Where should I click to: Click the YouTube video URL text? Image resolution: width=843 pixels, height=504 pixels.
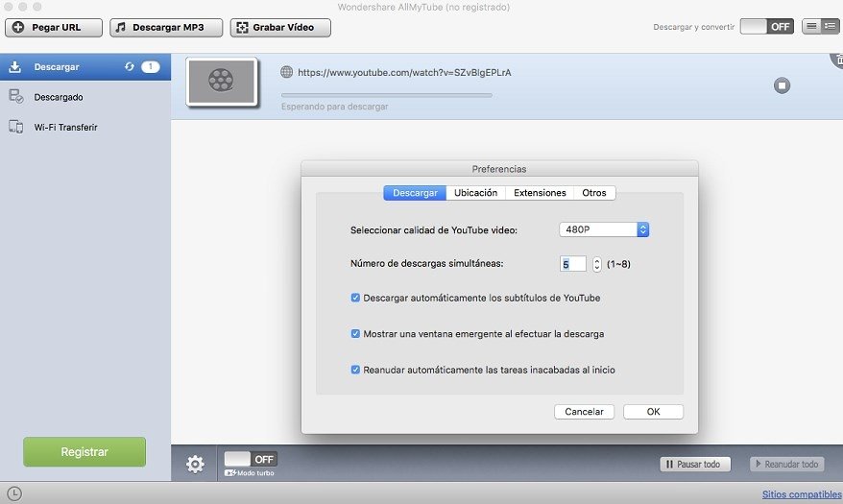(404, 73)
